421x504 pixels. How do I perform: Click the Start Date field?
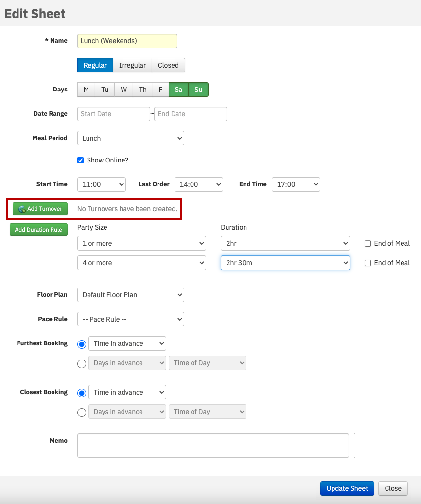click(114, 114)
